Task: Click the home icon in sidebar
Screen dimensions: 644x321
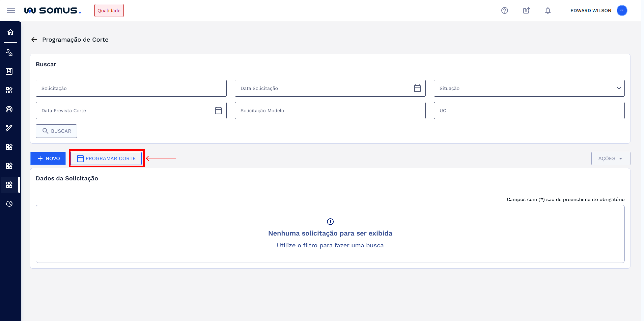Action: [10, 32]
